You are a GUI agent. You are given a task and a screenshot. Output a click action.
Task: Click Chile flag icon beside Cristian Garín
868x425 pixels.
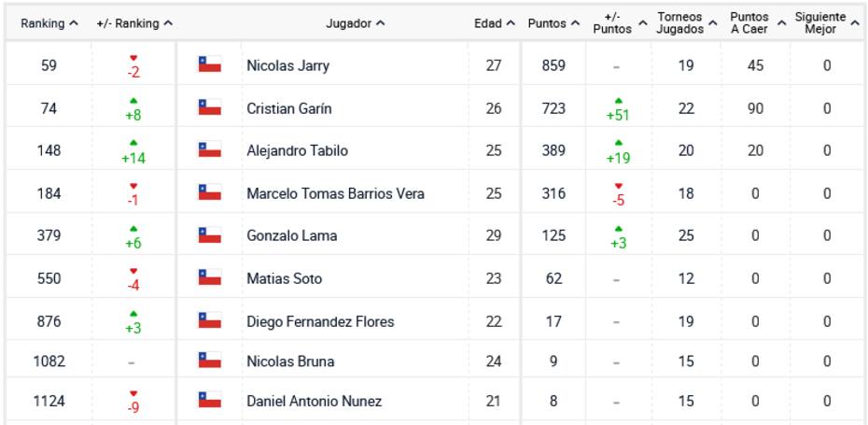coord(209,108)
